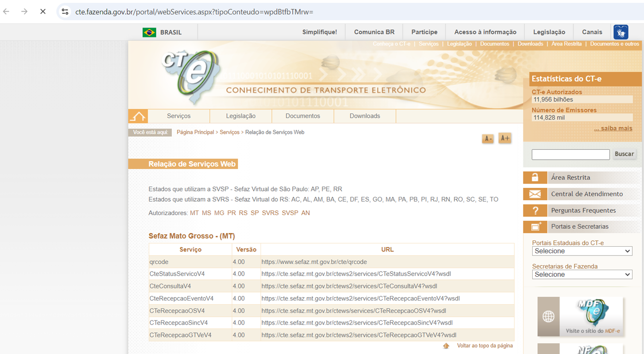The width and height of the screenshot is (644, 354).
Task: Open the Serviços menu
Action: point(179,116)
